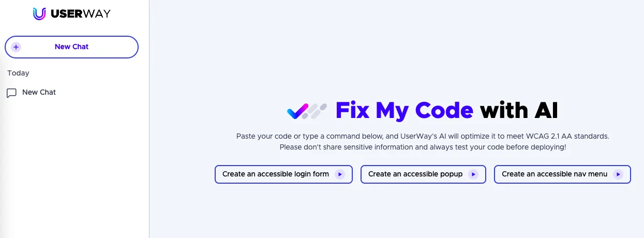Click the chat bubble icon under Today

coord(11,93)
